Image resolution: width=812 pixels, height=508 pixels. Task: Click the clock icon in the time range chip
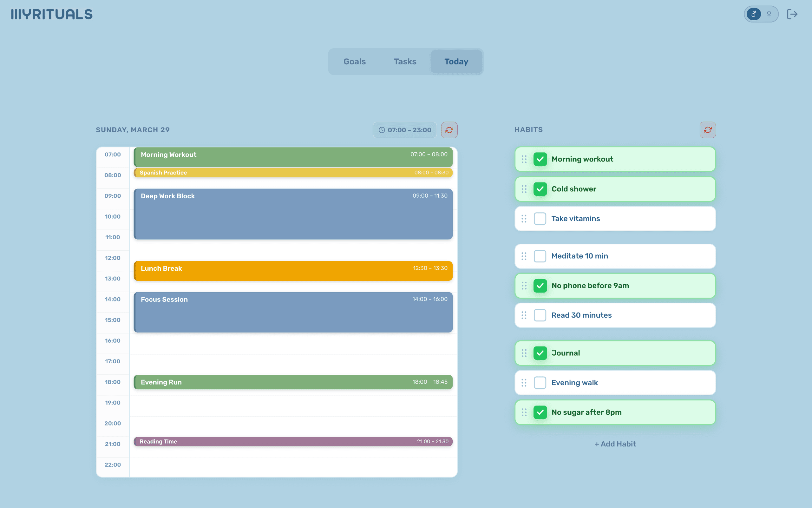(x=382, y=130)
